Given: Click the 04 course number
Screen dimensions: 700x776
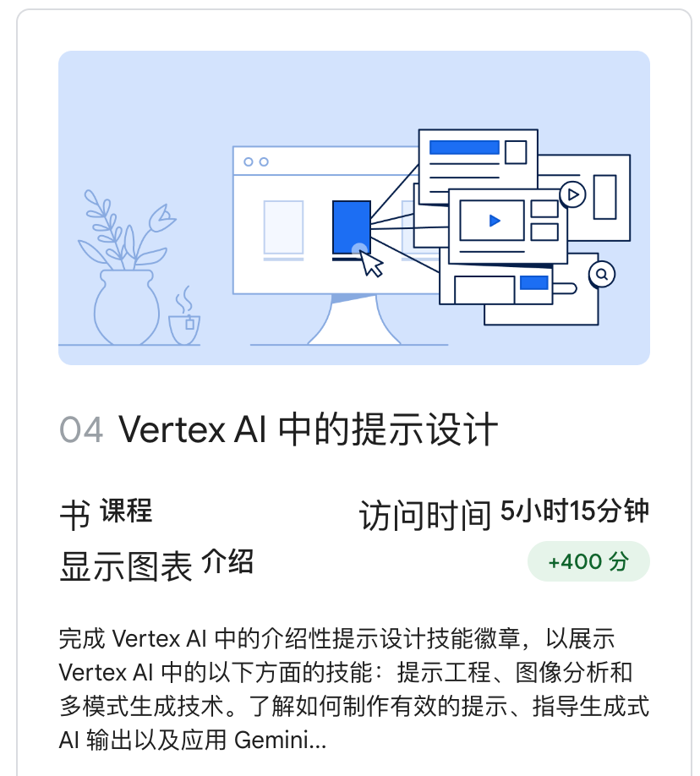Looking at the screenshot, I should 82,429.
